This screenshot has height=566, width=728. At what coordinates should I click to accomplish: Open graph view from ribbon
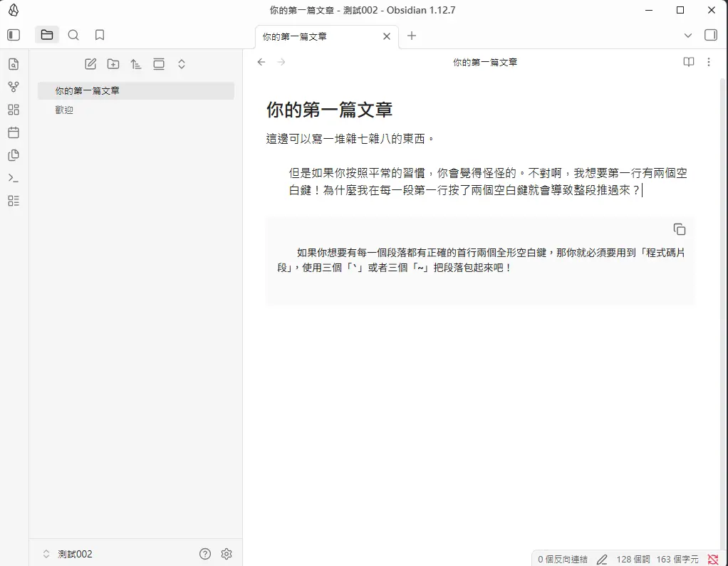pyautogui.click(x=14, y=87)
